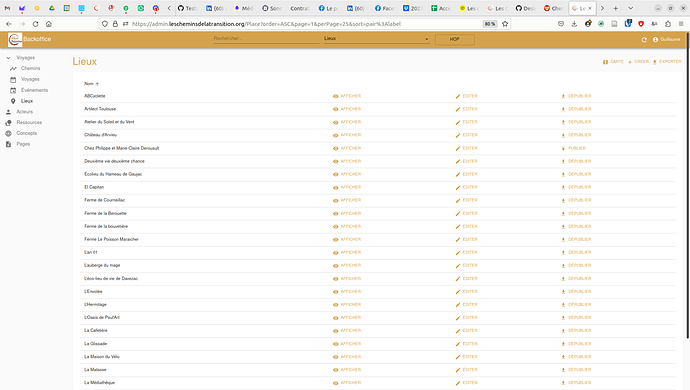Sort the list by the Nom column
The height and width of the screenshot is (390, 690).
92,84
